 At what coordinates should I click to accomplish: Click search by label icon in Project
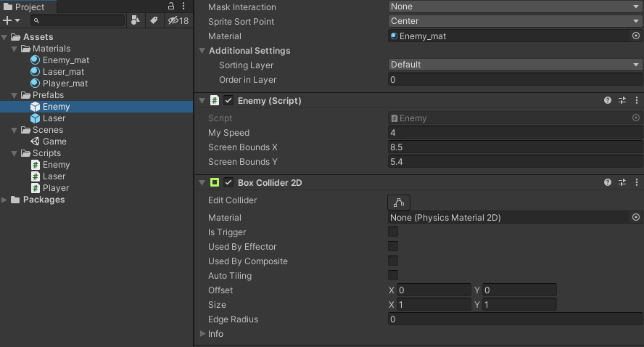tap(154, 21)
